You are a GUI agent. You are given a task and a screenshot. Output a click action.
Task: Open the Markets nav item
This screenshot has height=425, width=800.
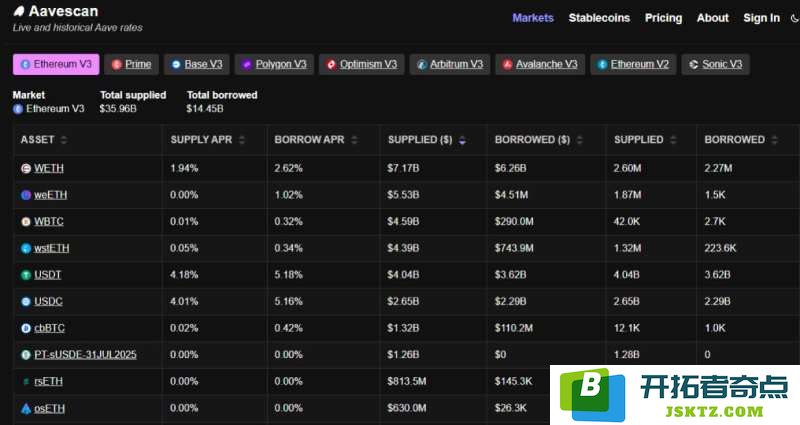533,18
